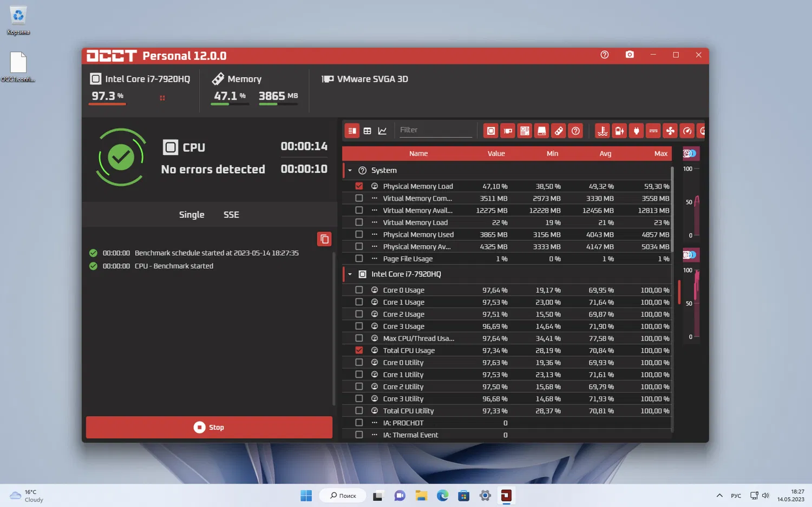Check the Core 0 Usage checkbox
This screenshot has height=507, width=812.
point(359,290)
